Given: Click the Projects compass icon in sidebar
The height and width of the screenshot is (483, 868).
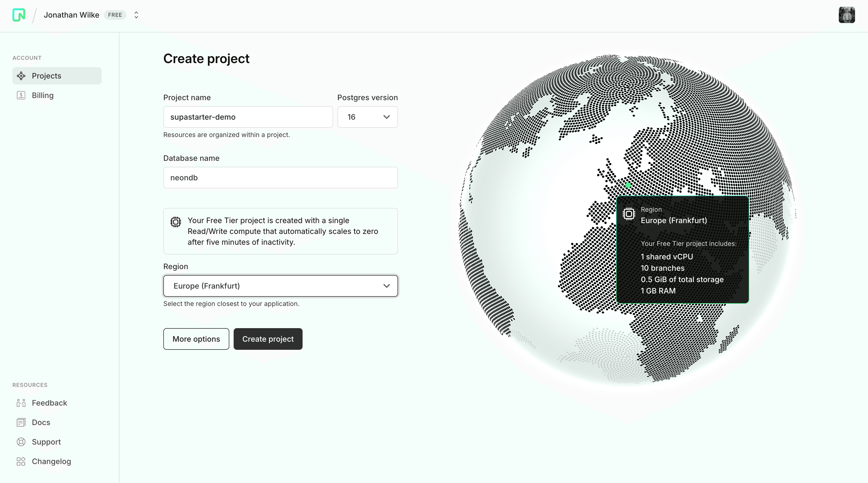Looking at the screenshot, I should (x=21, y=76).
